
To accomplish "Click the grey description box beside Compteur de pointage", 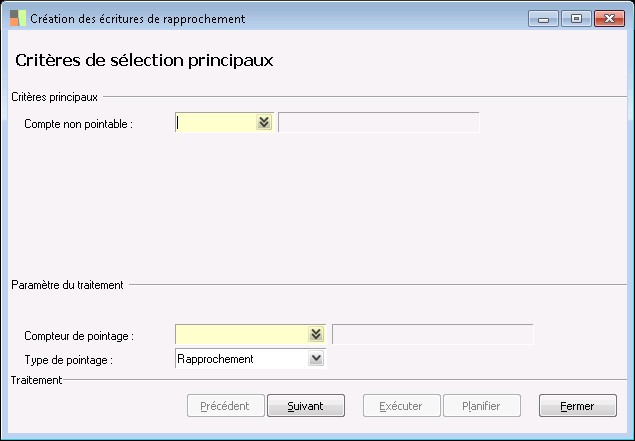I will click(432, 335).
